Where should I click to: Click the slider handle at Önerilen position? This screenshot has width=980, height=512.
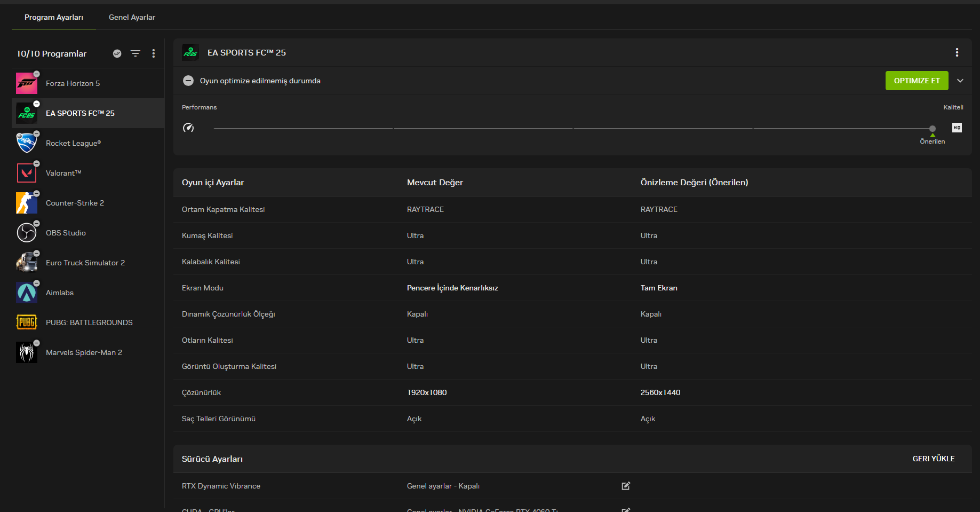coord(933,129)
